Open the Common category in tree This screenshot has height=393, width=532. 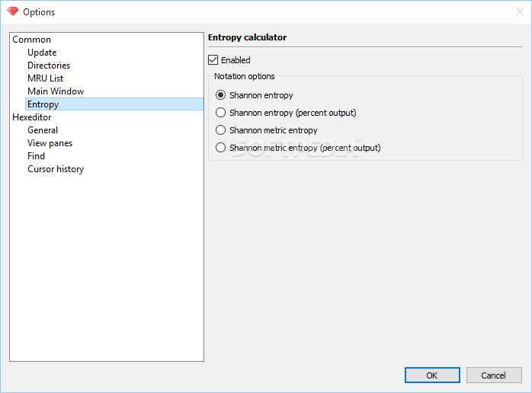pos(31,40)
